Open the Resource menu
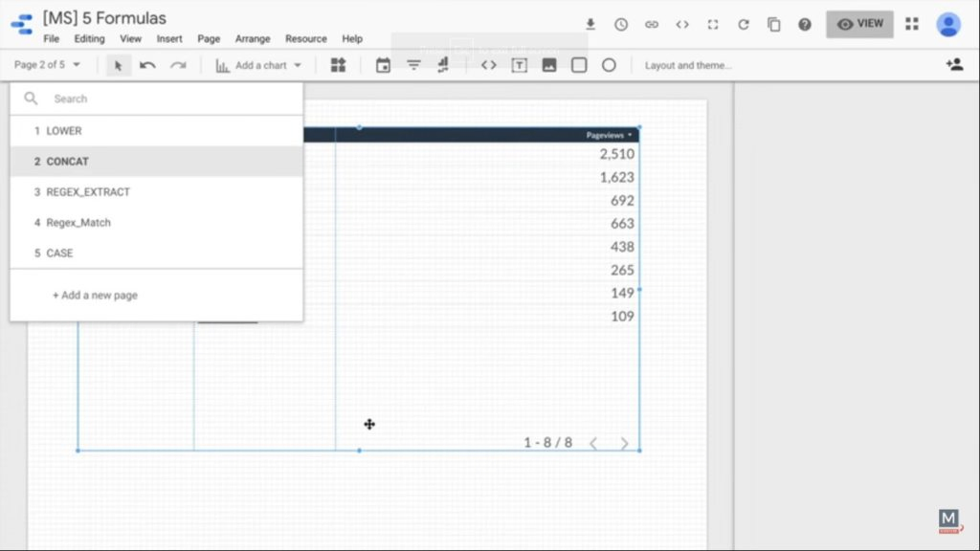The height and width of the screenshot is (551, 980). (x=305, y=39)
